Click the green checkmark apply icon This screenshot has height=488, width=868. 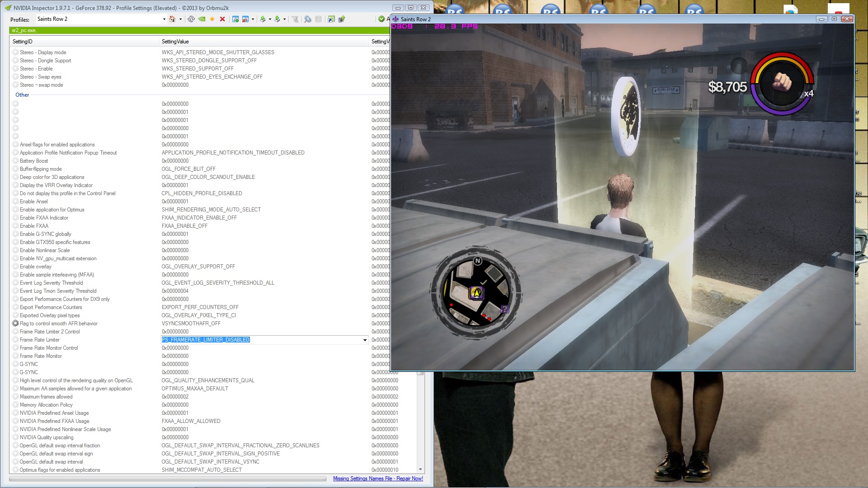click(382, 19)
